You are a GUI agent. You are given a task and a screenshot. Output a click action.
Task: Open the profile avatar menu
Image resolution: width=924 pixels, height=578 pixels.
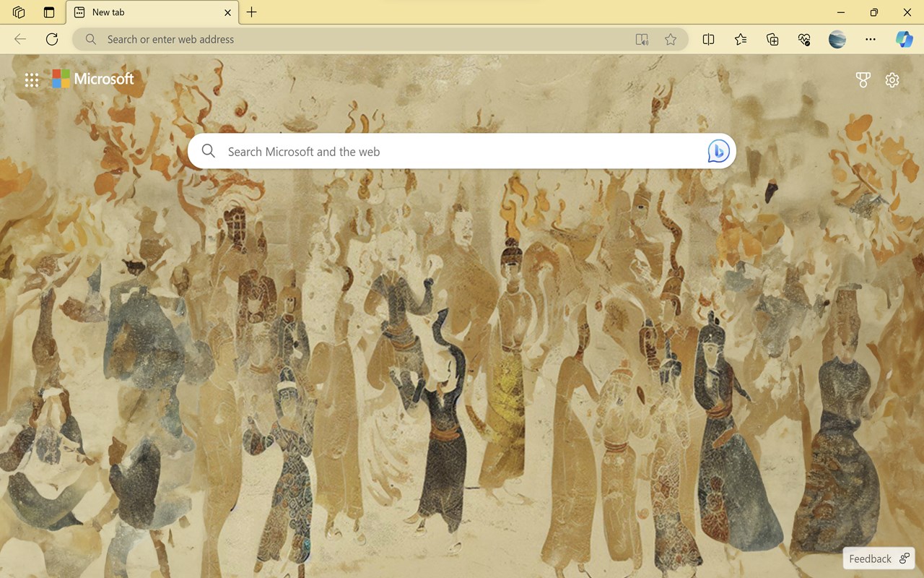[x=837, y=40]
